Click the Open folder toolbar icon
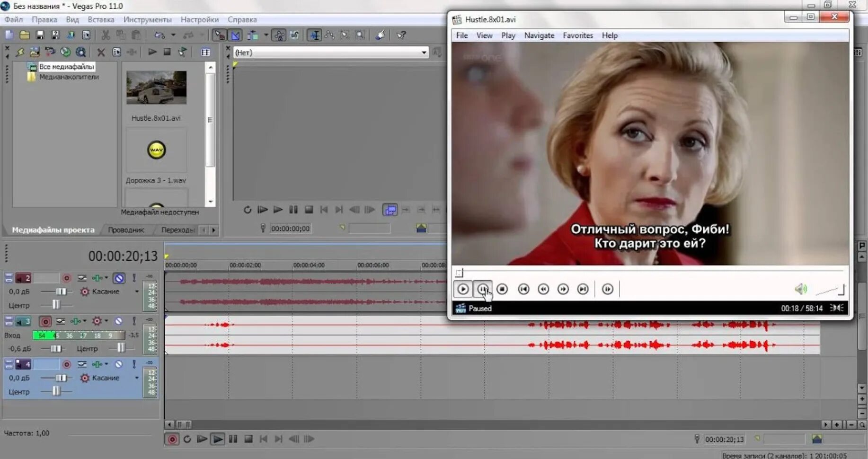The width and height of the screenshot is (868, 459). tap(25, 35)
